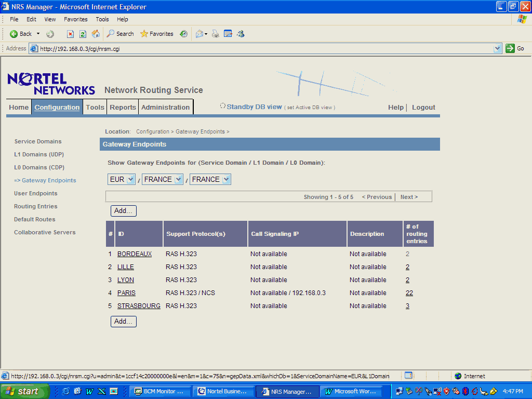Viewport: 532px width, 399px height.
Task: Click the Stop page loading icon
Action: 70,34
